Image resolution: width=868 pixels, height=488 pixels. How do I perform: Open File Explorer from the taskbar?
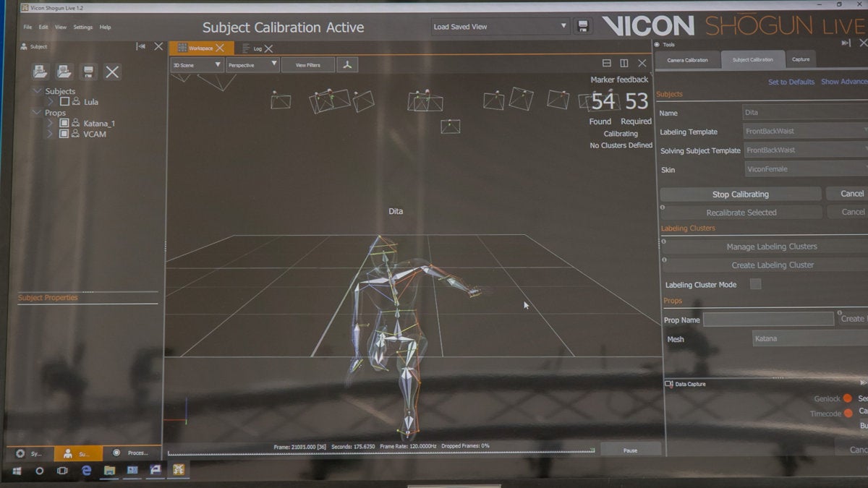pos(109,470)
